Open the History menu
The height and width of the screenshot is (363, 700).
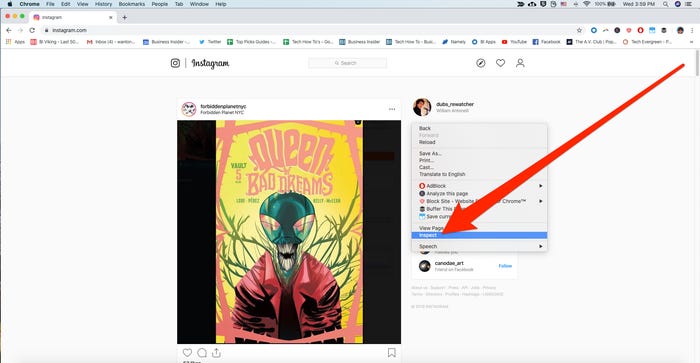[103, 4]
